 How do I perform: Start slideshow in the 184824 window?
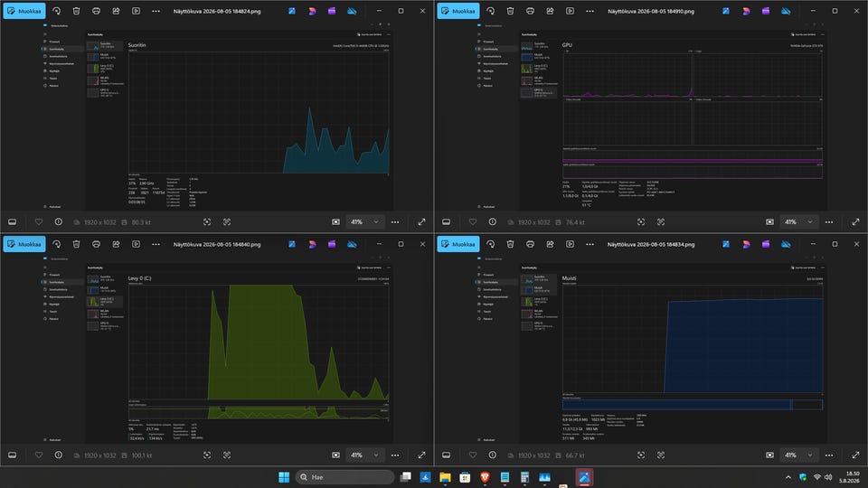coord(137,11)
